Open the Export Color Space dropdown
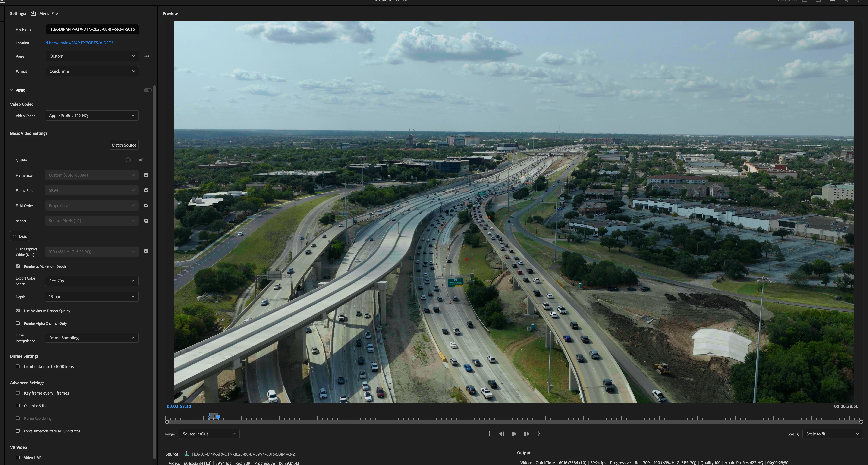868x465 pixels. [92, 281]
